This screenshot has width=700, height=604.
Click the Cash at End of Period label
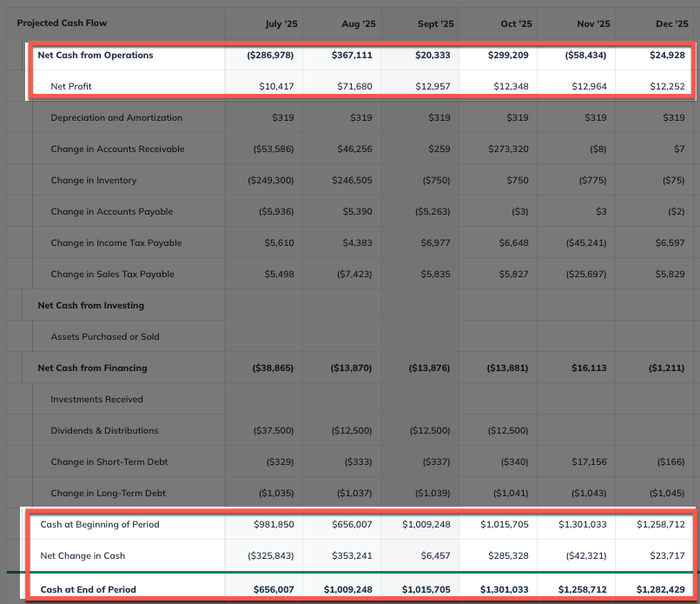[x=89, y=589]
